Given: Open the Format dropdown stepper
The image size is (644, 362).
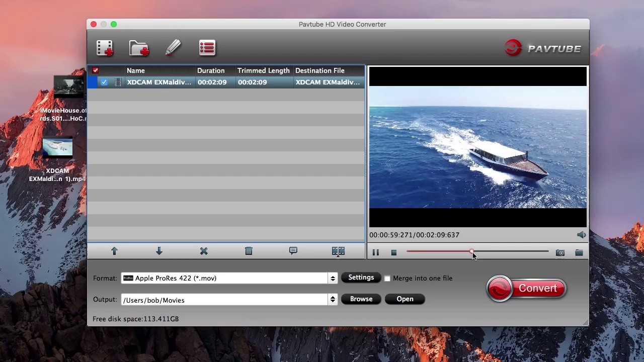Looking at the screenshot, I should [x=333, y=278].
